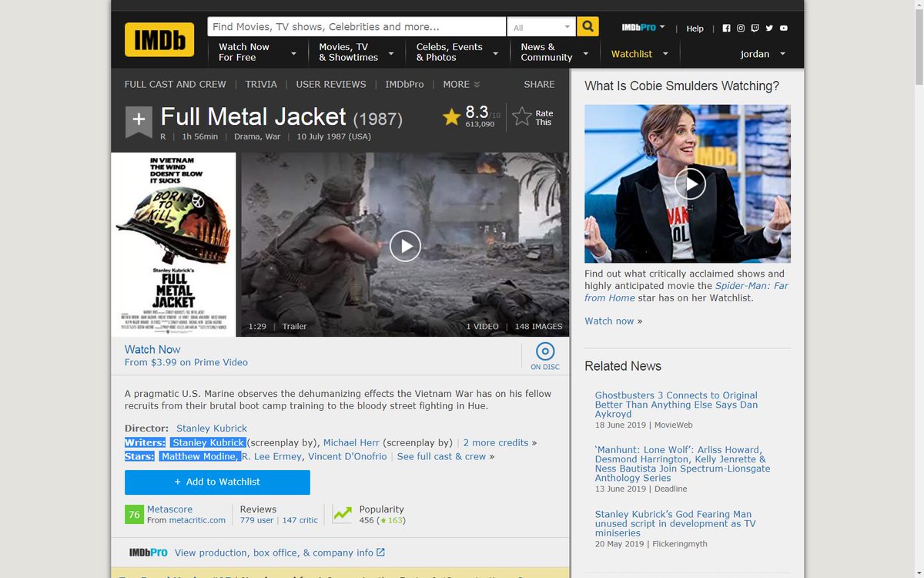Click the yellow search magnifier button
Screen dimensions: 924x578
click(588, 27)
